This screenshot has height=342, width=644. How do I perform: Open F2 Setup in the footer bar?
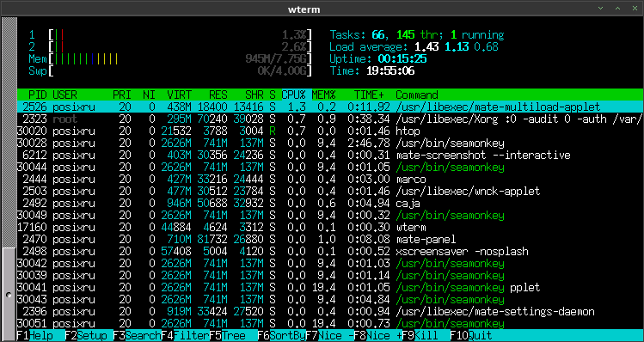(89, 335)
